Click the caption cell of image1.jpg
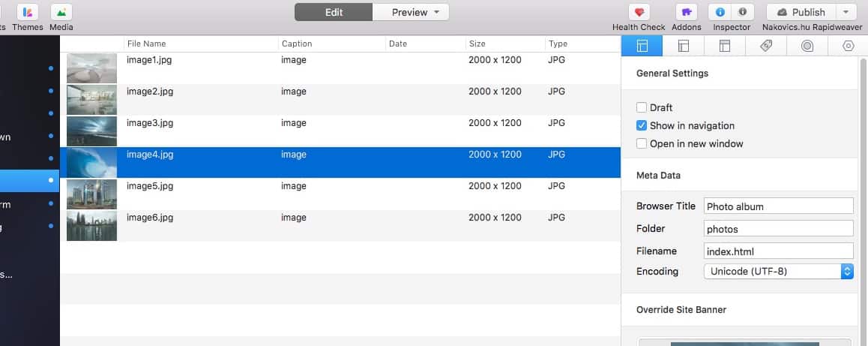868x346 pixels. pos(293,60)
